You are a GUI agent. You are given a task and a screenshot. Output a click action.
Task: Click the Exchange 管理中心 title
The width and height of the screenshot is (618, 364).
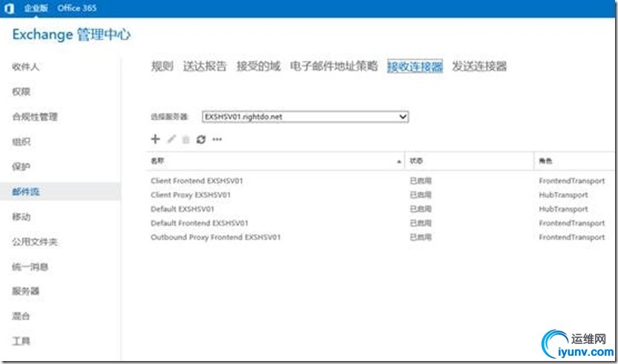pyautogui.click(x=71, y=35)
